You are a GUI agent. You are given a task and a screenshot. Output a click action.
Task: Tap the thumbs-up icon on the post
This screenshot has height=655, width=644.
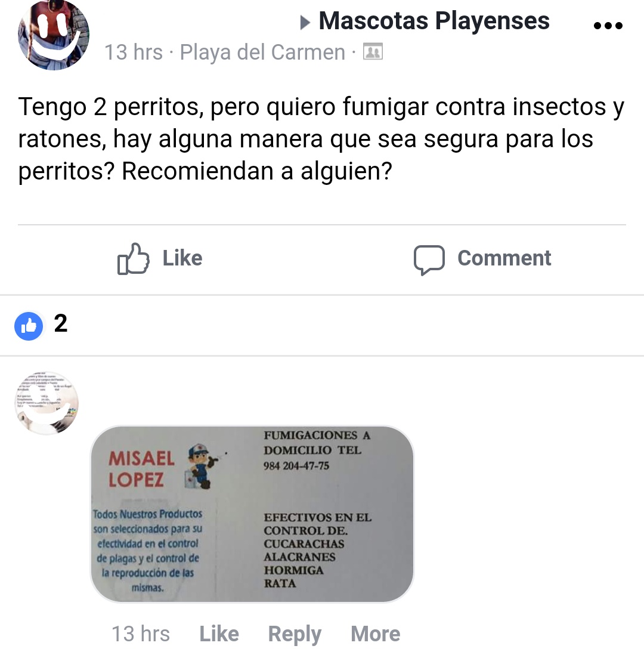pos(133,258)
